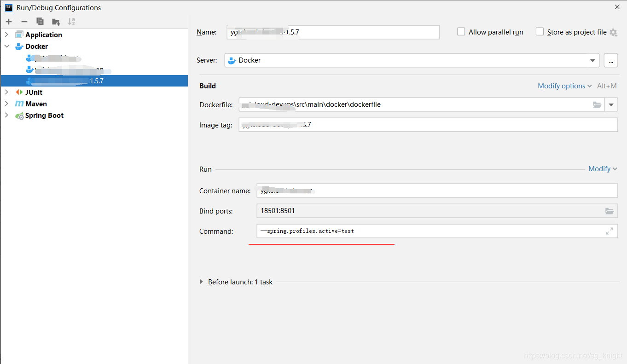
Task: Click the ... button next to Server
Action: 611,60
